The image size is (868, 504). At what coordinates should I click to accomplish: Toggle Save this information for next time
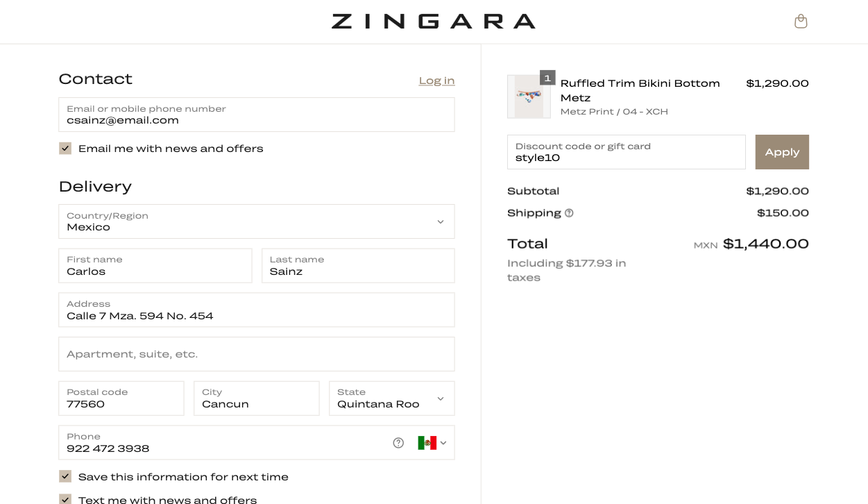coord(65,477)
